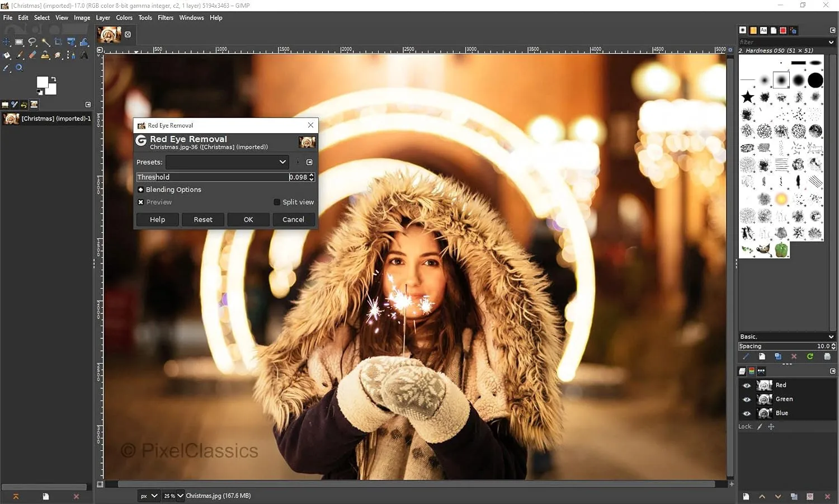Switch to the Channels tab

752,371
